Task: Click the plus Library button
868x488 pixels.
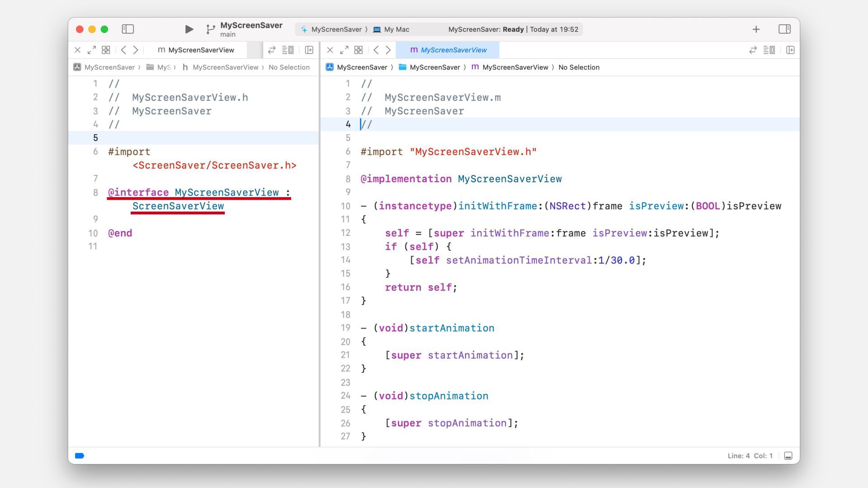Action: click(756, 29)
